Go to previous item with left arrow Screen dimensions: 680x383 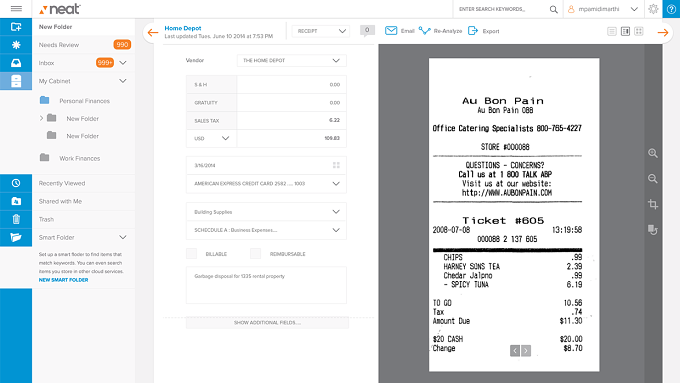tap(153, 33)
